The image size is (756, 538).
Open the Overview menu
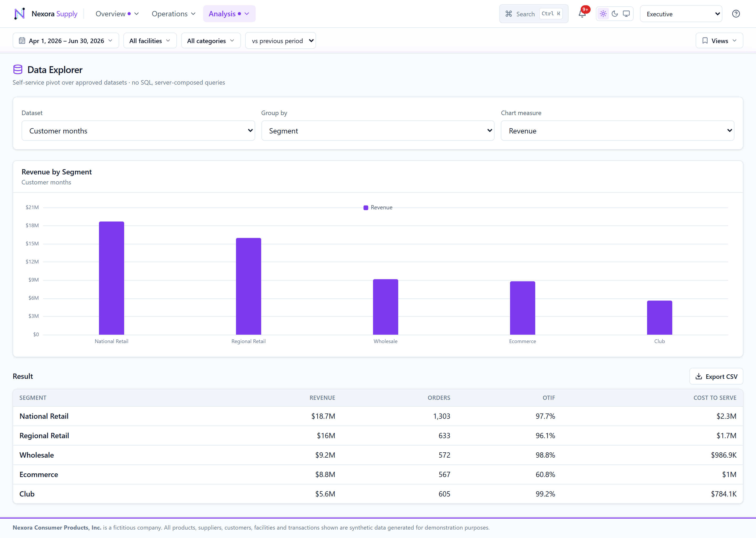point(117,14)
